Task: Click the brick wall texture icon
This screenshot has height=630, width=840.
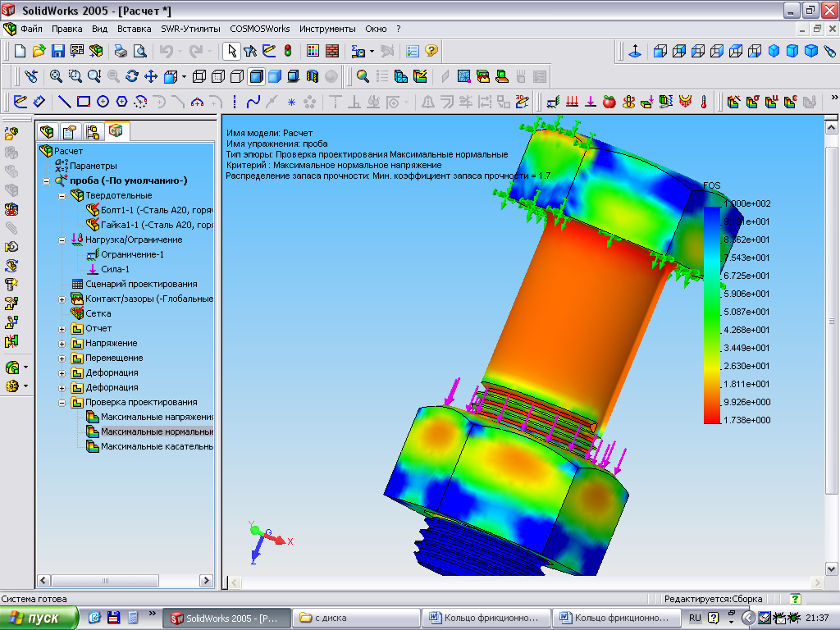Action: pos(332,51)
